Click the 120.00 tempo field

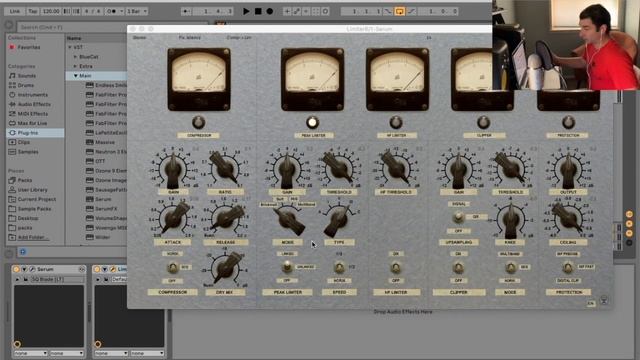coord(51,11)
